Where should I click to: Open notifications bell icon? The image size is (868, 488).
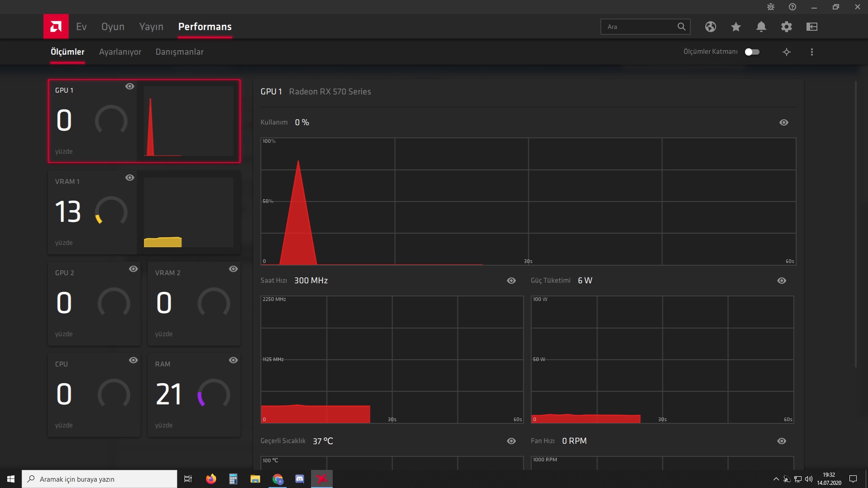click(761, 27)
